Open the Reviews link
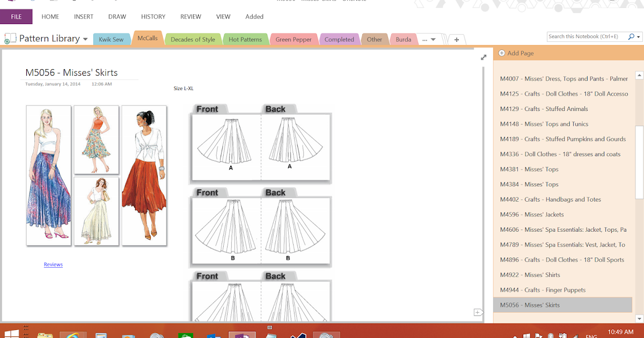This screenshot has height=338, width=644. tap(53, 264)
